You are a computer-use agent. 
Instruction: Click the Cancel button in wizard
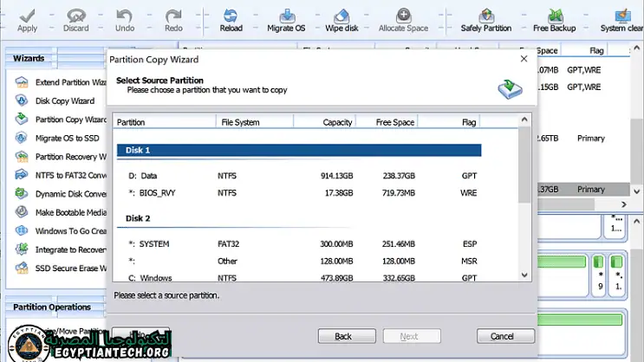point(505,336)
